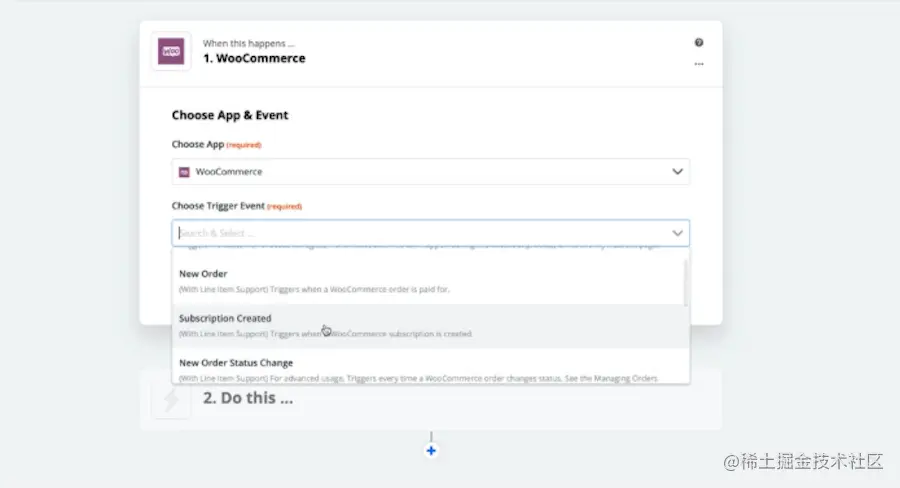
Task: Open the help question mark icon
Action: point(699,42)
